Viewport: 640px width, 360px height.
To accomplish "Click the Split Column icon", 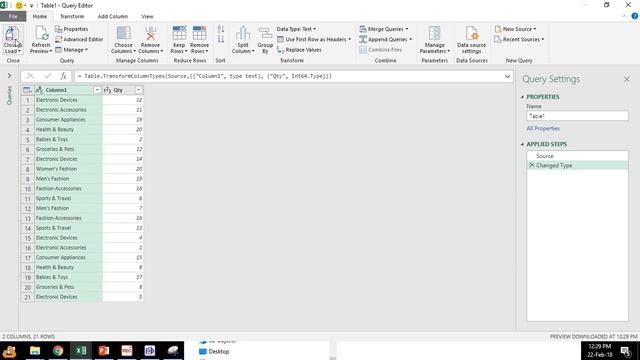I will (x=242, y=34).
